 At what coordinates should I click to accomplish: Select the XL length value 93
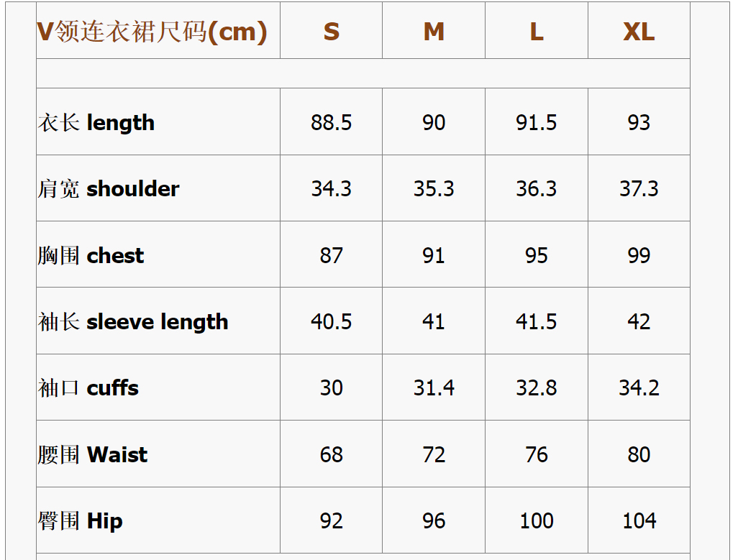point(639,123)
